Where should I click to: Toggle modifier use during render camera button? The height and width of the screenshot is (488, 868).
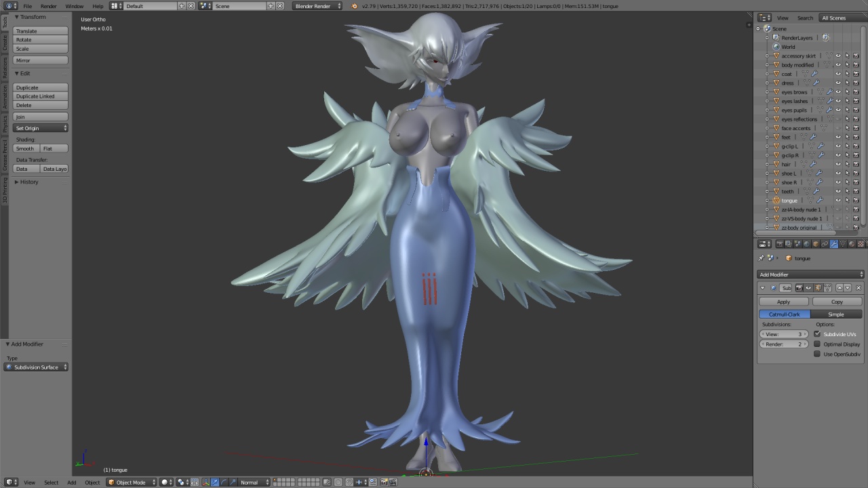[799, 288]
